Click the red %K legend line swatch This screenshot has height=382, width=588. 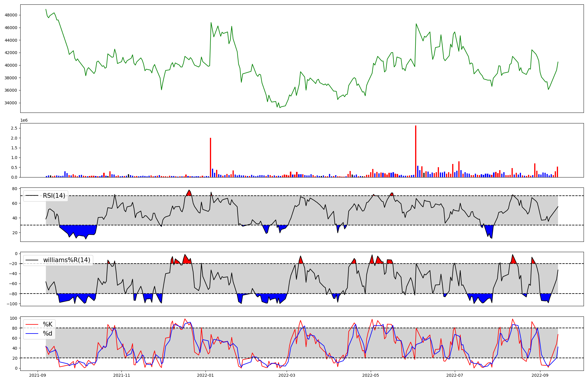[x=32, y=324]
